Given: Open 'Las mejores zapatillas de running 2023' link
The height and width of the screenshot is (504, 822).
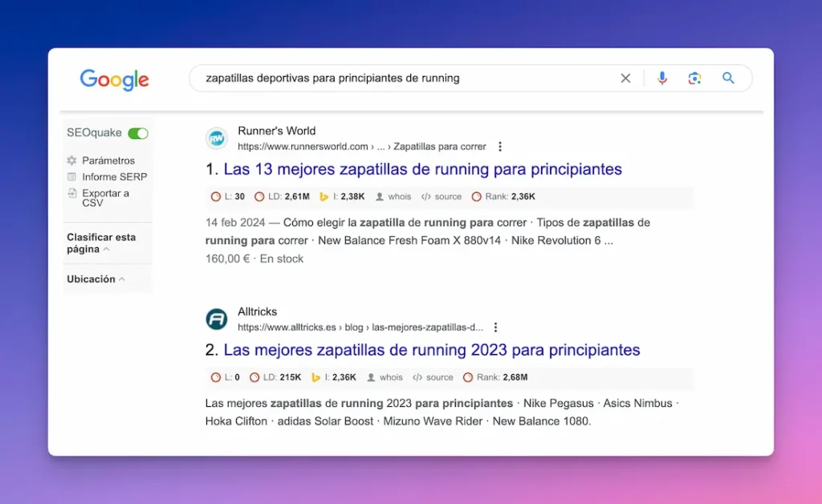Looking at the screenshot, I should coord(431,350).
